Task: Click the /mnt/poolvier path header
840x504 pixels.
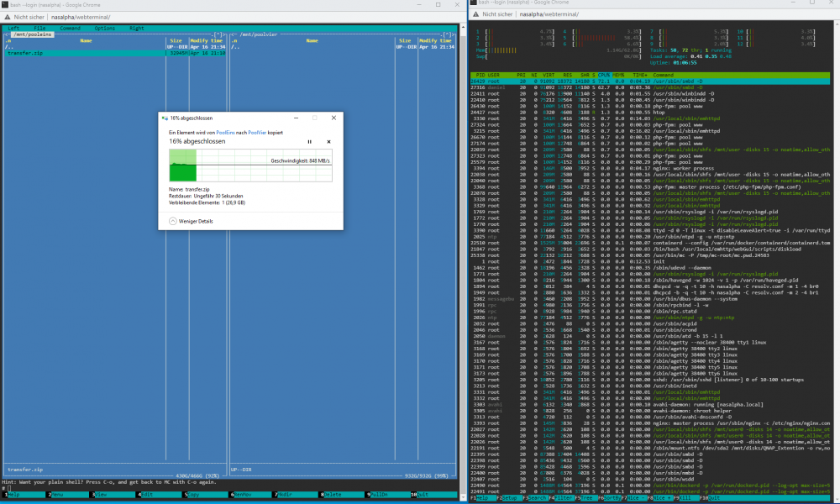Action: 259,34
